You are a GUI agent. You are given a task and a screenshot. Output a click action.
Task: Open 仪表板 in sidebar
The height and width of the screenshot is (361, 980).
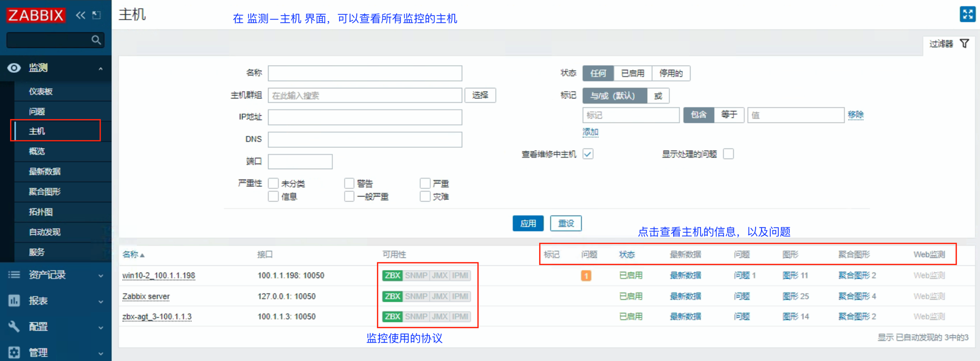(41, 91)
